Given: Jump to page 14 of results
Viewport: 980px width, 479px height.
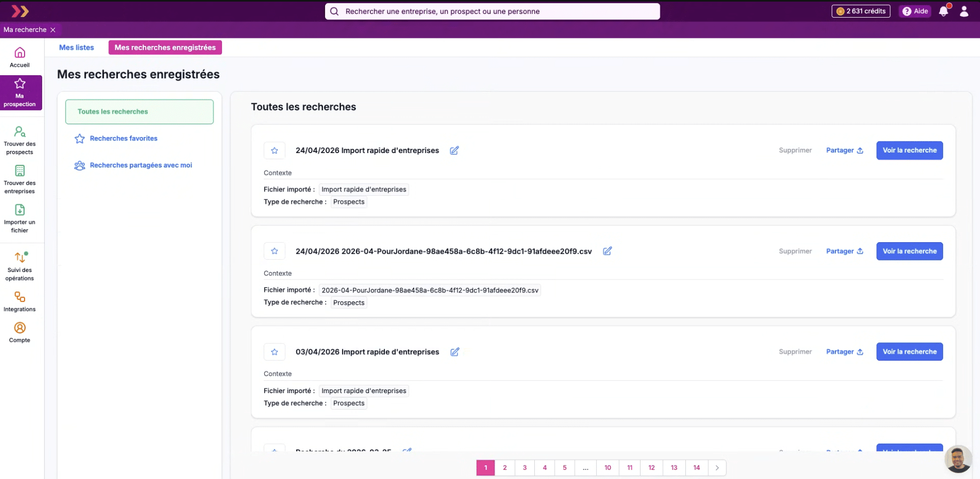Looking at the screenshot, I should click(x=697, y=468).
